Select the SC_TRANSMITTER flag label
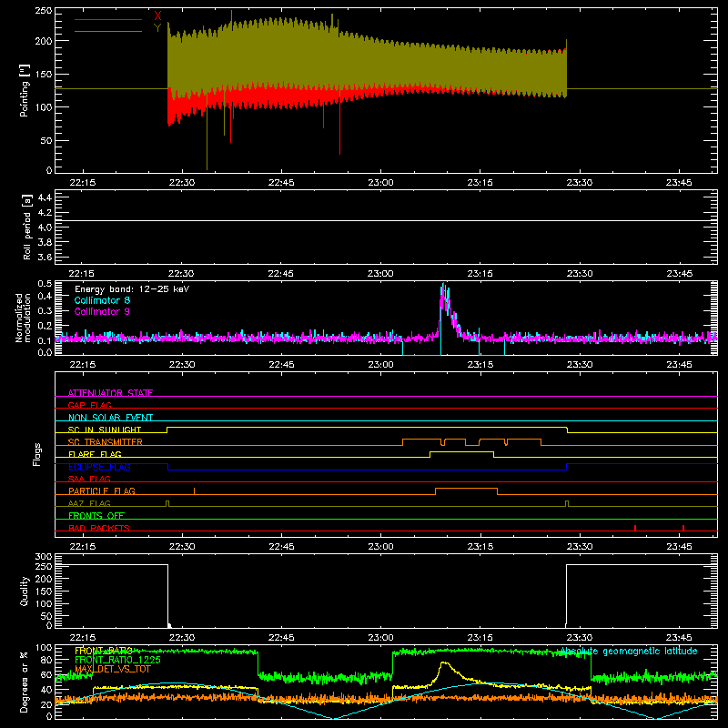 tap(105, 442)
